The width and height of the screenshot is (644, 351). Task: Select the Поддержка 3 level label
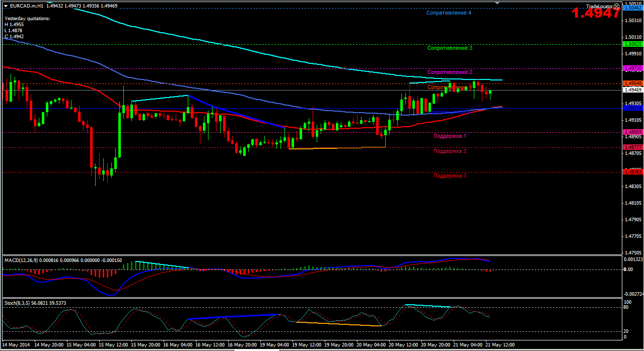coord(450,176)
